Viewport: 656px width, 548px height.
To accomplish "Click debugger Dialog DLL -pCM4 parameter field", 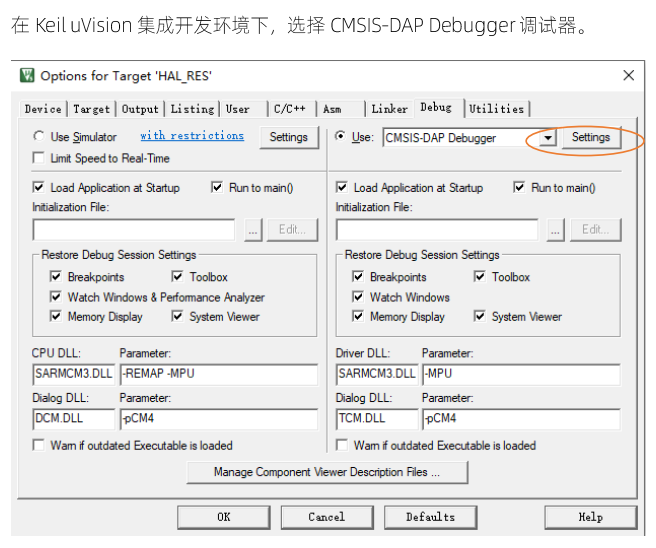I will click(x=522, y=419).
